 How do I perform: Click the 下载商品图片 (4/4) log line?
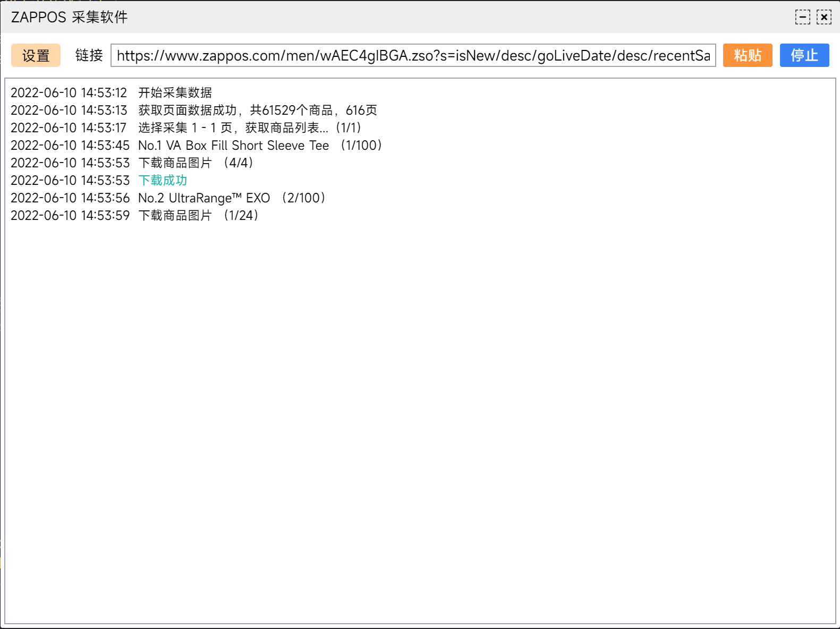tap(196, 163)
